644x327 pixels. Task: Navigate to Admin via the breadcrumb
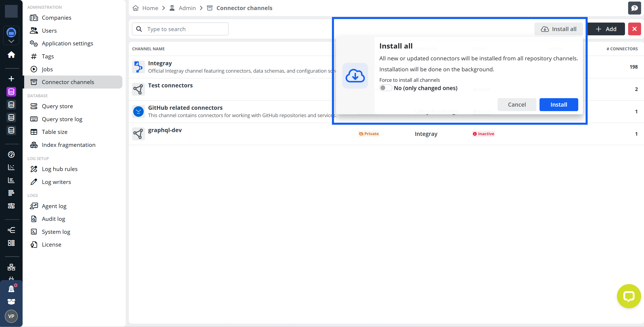pos(187,8)
